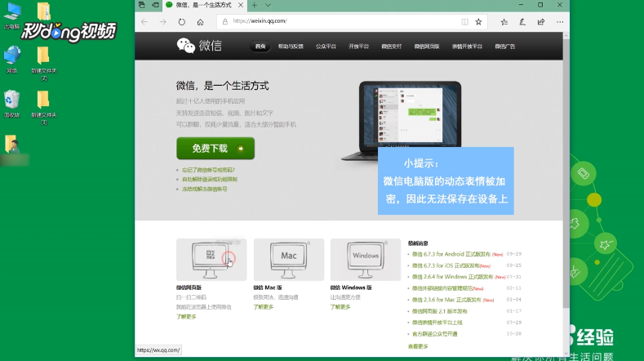Click the web version QR monitor thumbnail
The width and height of the screenshot is (644, 361).
click(x=211, y=260)
